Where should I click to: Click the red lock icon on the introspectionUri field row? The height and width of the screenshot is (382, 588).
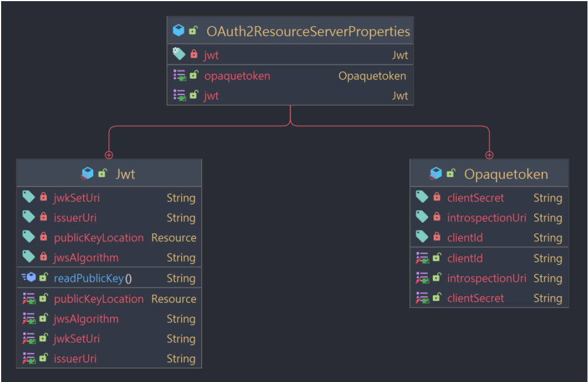437,217
